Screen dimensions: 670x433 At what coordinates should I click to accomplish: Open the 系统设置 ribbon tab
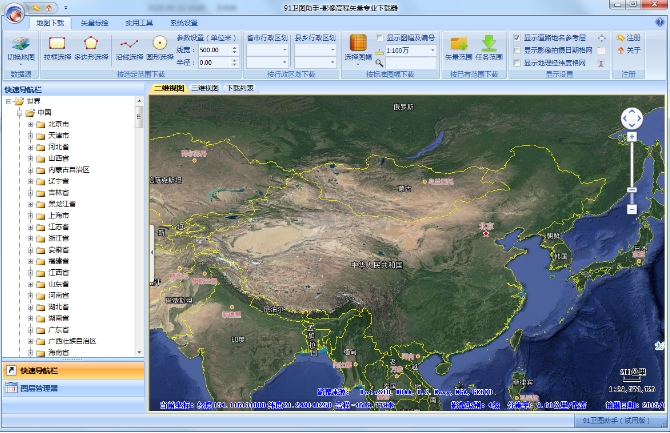coord(184,23)
